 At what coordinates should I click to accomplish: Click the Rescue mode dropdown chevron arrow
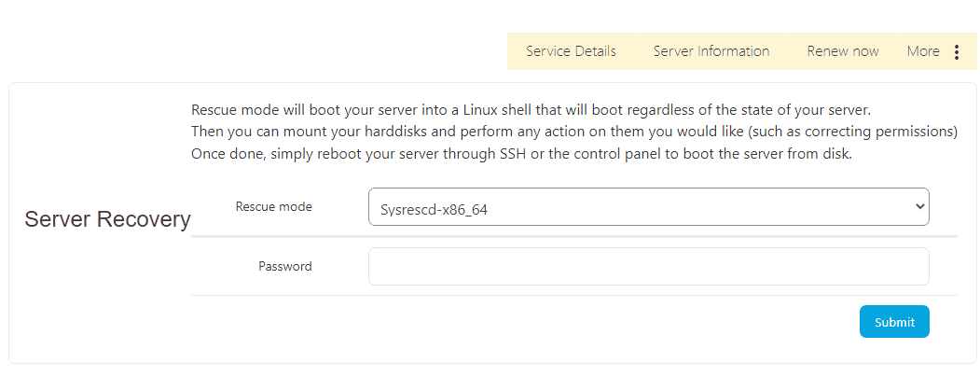pos(918,207)
